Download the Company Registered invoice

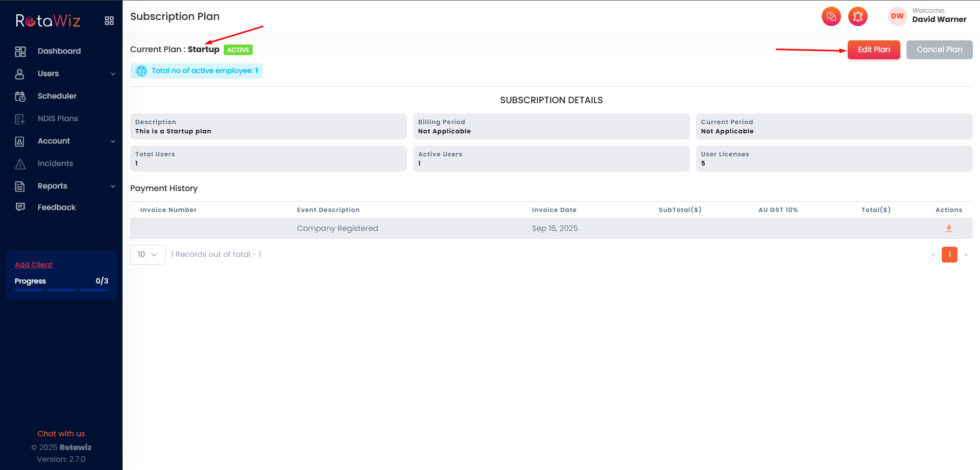point(948,228)
